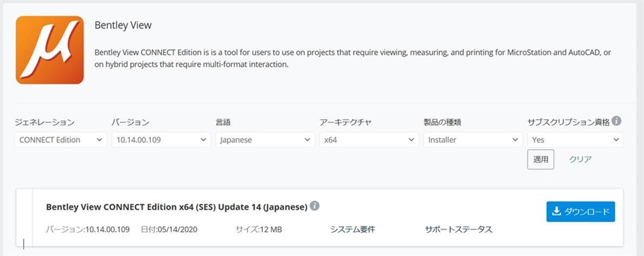644x256 pixels.
Task: Click the chevron arrow on the Installer dropdown
Action: pyautogui.click(x=515, y=140)
